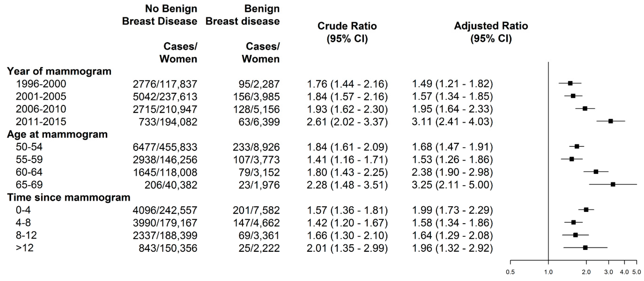Click the 2006-2010 forest plot square marker
The height and width of the screenshot is (281, 644).
pos(585,108)
